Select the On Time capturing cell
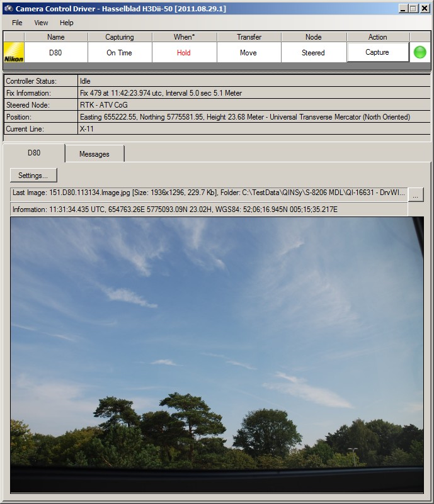 [x=119, y=52]
